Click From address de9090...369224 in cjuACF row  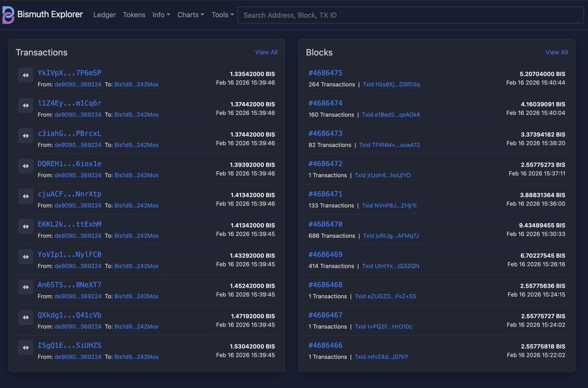(x=78, y=206)
